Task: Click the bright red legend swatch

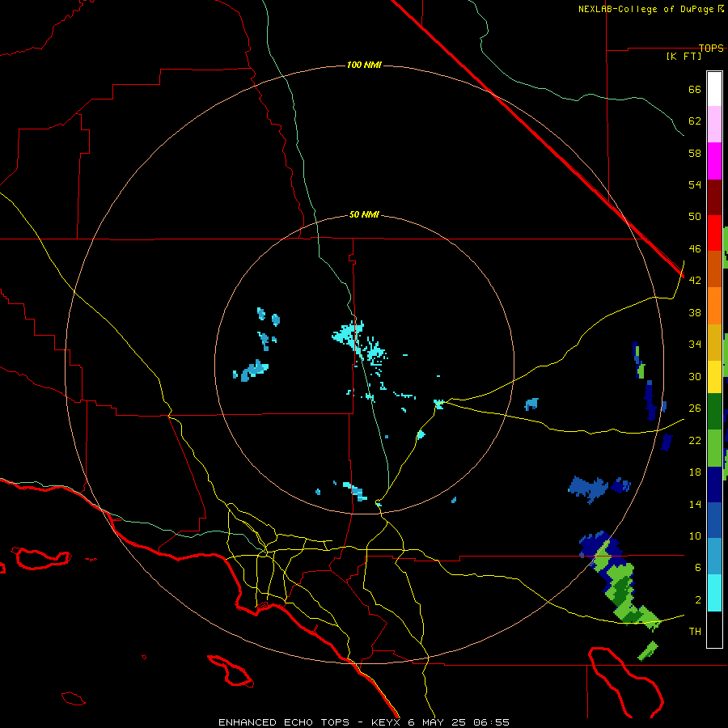Action: pos(714,233)
